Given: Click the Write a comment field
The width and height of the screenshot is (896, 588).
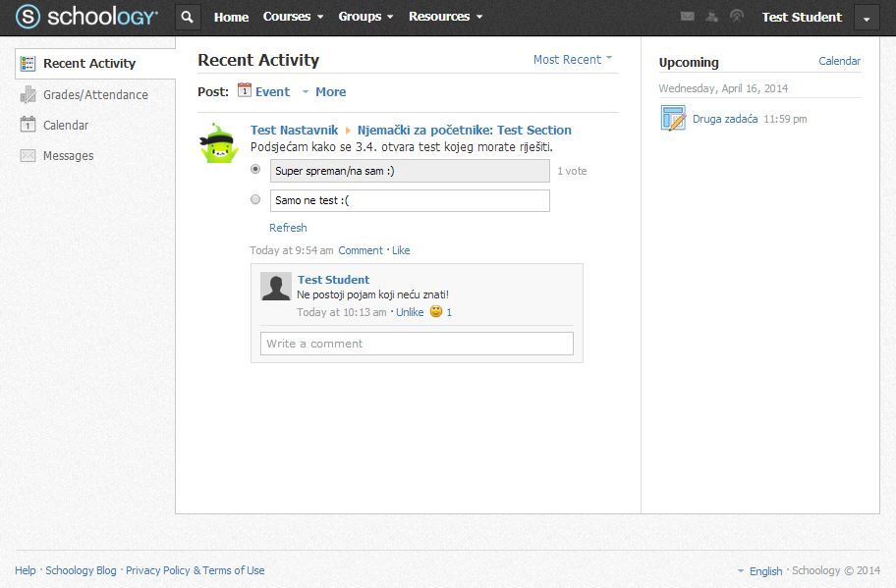Looking at the screenshot, I should click(417, 344).
